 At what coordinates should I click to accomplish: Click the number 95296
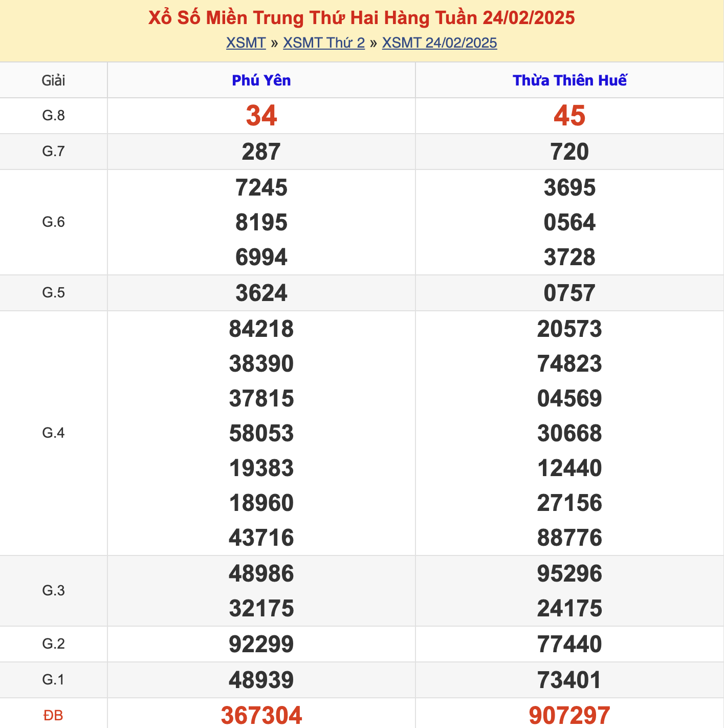click(569, 573)
